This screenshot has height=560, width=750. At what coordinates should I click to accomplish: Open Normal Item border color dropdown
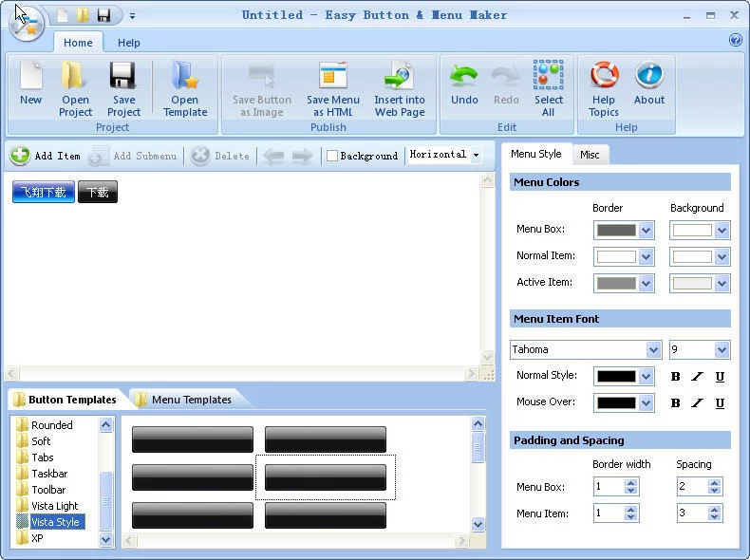pyautogui.click(x=647, y=257)
